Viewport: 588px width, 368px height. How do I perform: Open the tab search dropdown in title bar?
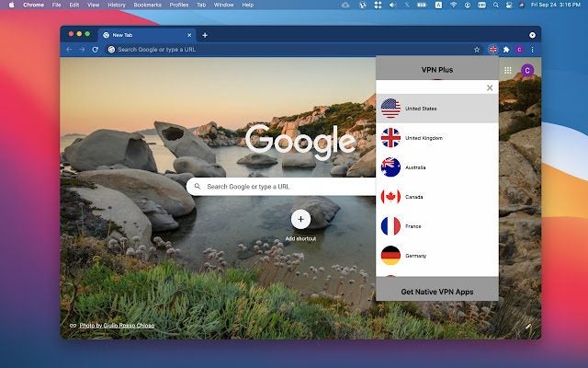click(x=532, y=35)
